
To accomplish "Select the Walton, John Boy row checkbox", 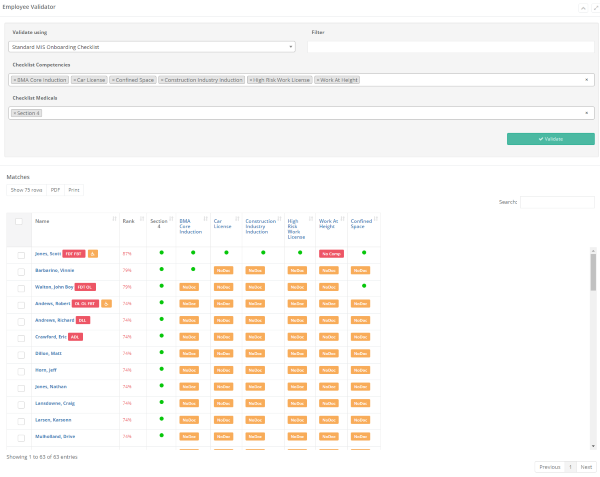I will tap(21, 288).
